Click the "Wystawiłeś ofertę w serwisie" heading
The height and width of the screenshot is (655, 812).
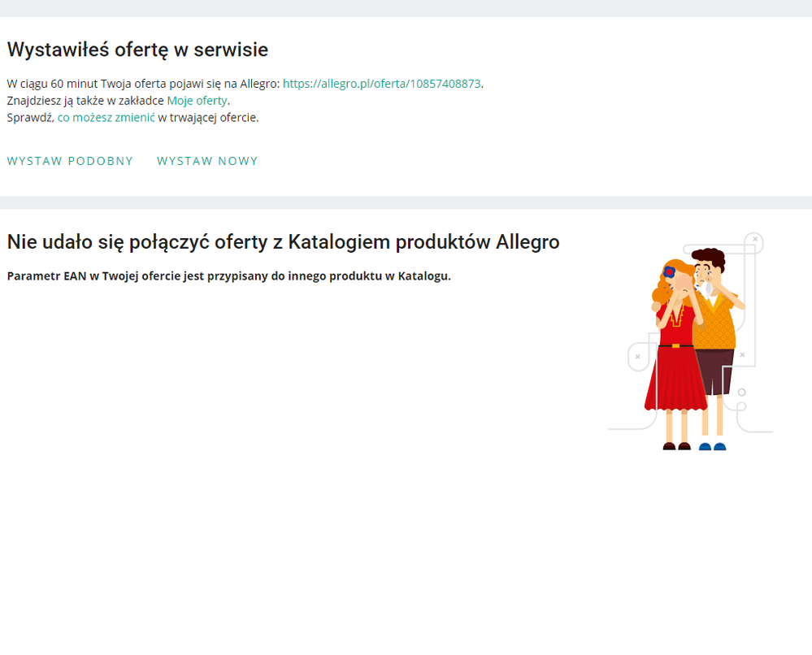[x=137, y=50]
